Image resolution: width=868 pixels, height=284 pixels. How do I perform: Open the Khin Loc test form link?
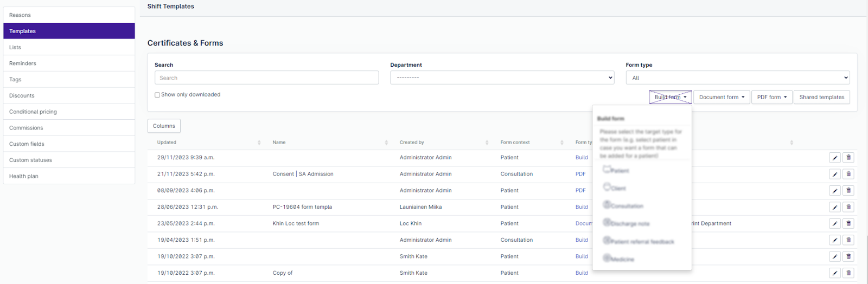click(x=296, y=223)
